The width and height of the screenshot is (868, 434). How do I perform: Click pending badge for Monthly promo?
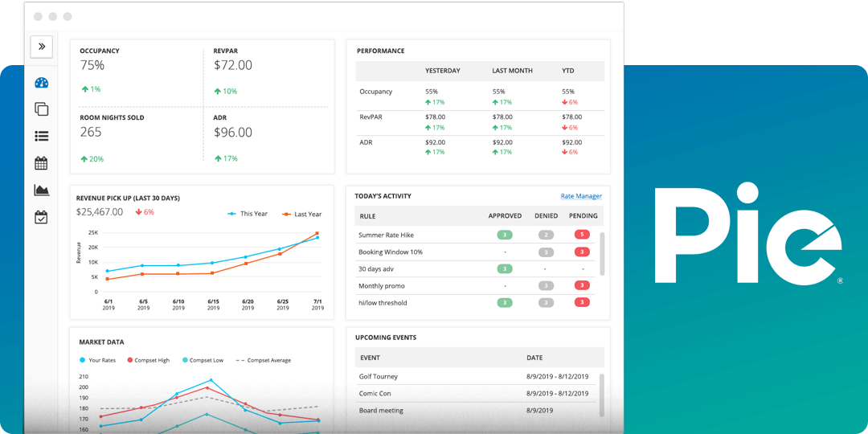pyautogui.click(x=582, y=285)
